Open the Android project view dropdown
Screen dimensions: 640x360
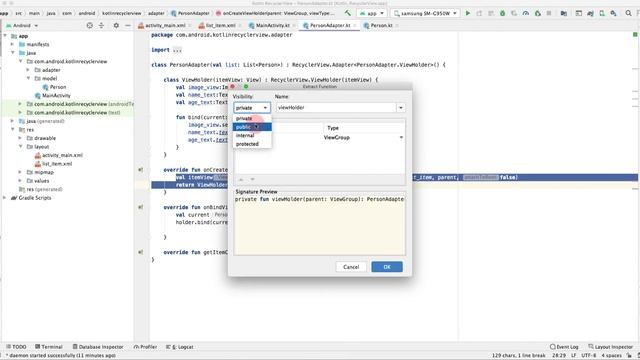click(22, 25)
